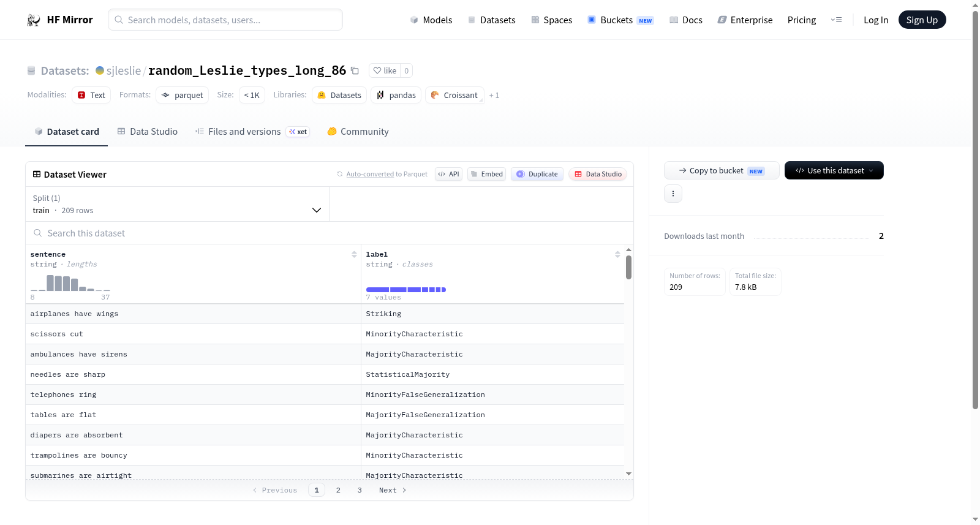Open Data Studio from viewer header

tap(598, 174)
